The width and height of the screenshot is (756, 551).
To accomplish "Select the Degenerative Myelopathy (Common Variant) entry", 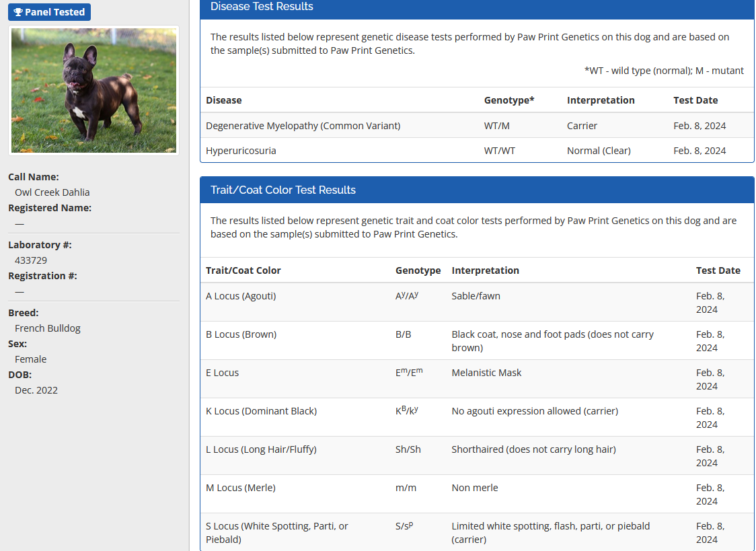I will 303,126.
